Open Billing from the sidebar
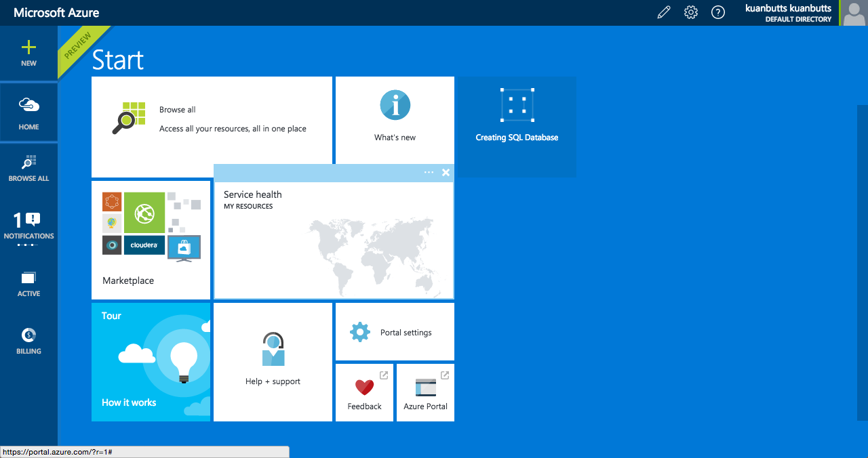Screen dimensions: 868x458 pyautogui.click(x=28, y=341)
